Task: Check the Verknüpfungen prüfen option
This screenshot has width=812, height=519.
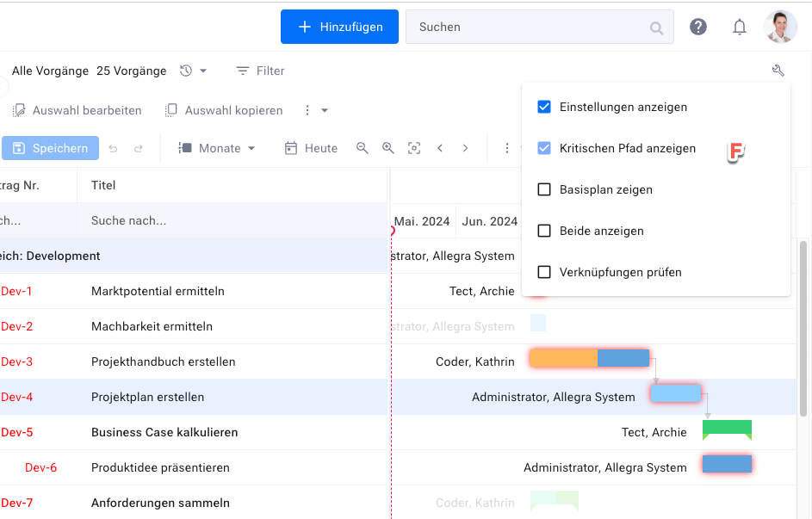Action: point(544,273)
